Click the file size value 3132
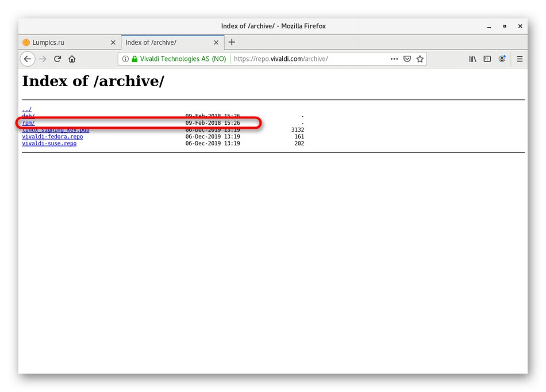 (x=298, y=130)
